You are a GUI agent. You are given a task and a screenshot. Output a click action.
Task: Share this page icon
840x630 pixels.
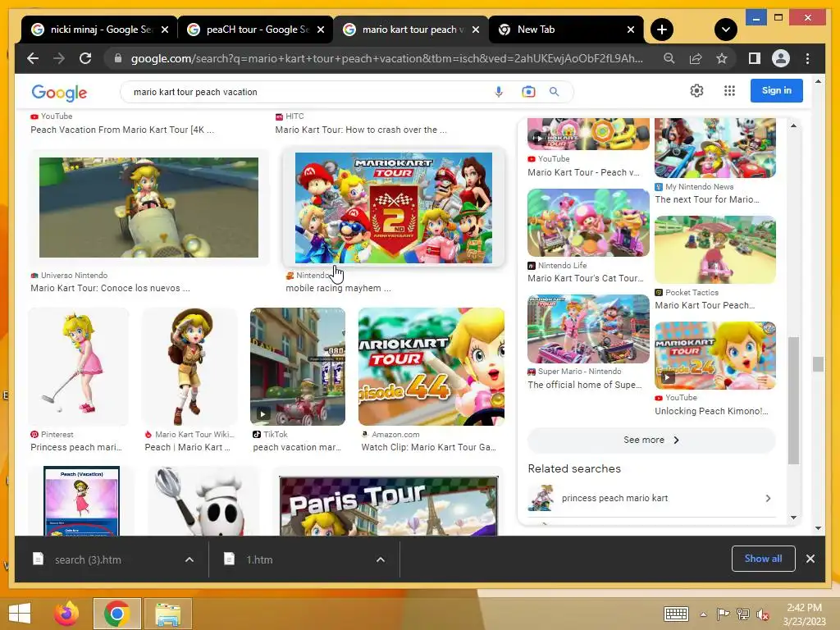(x=696, y=58)
